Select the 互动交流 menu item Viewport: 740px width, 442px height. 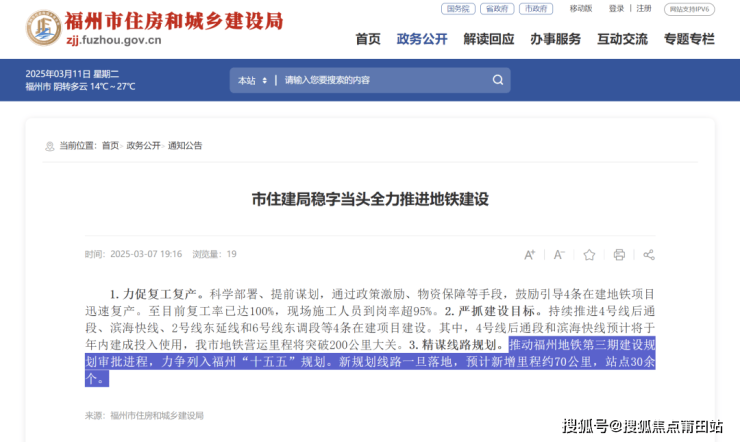tap(622, 40)
